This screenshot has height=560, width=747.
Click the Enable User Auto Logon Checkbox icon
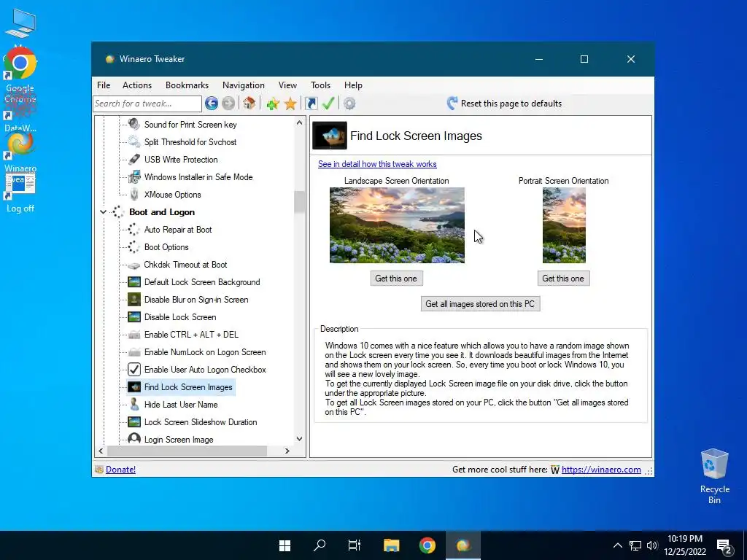pos(134,370)
